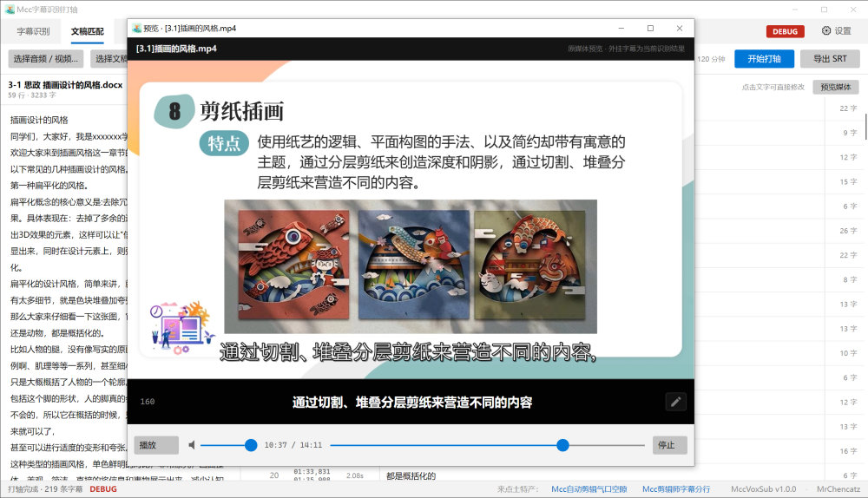Click the video preview frame
Image resolution: width=868 pixels, height=498 pixels.
411,220
